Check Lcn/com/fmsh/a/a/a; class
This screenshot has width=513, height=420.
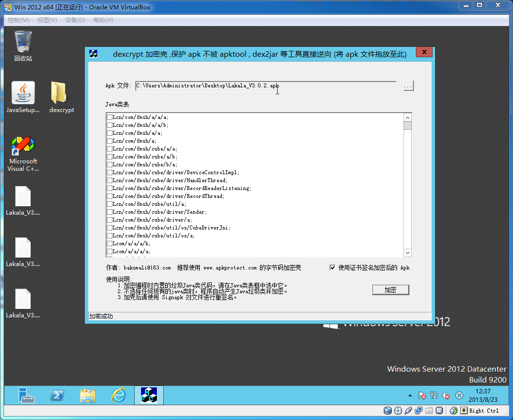pos(110,117)
